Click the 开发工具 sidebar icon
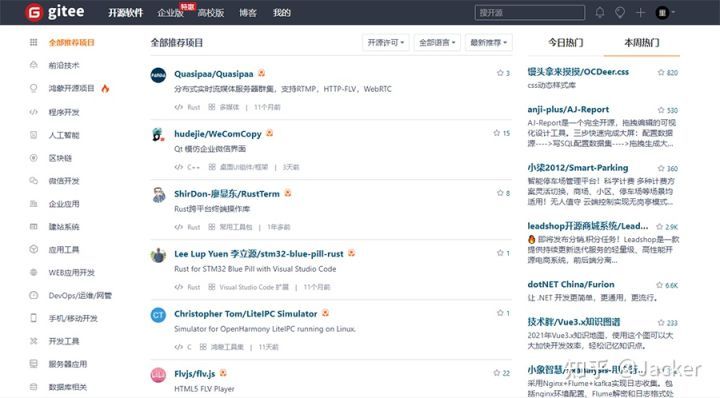The height and width of the screenshot is (398, 720). click(x=34, y=341)
